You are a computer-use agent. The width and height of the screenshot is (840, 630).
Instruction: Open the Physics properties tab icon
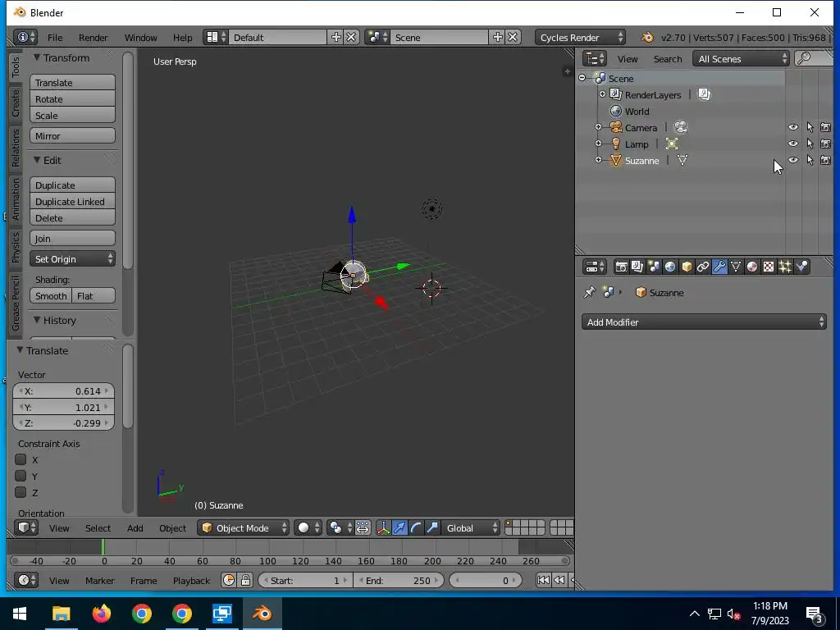pyautogui.click(x=801, y=267)
